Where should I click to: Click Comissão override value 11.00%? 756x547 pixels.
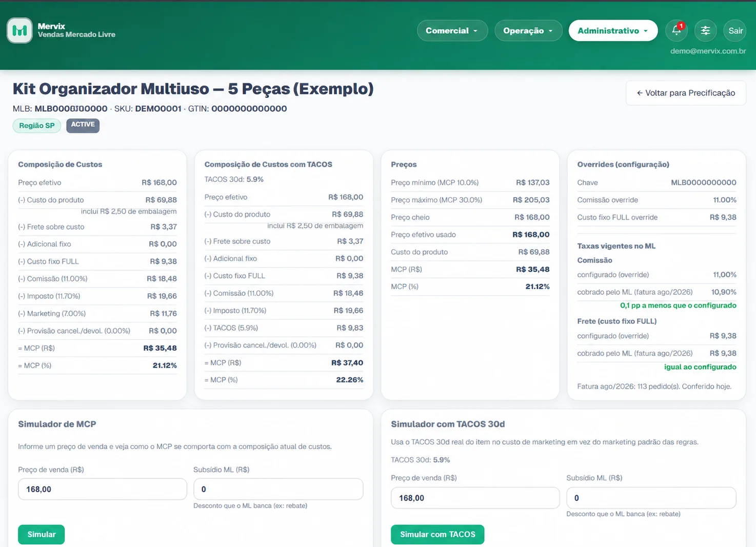click(725, 200)
